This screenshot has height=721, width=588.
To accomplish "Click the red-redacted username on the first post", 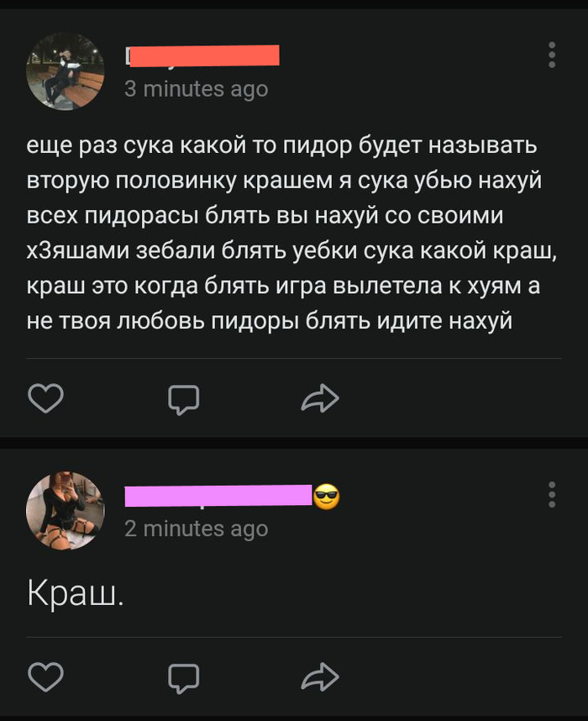I will pos(202,55).
